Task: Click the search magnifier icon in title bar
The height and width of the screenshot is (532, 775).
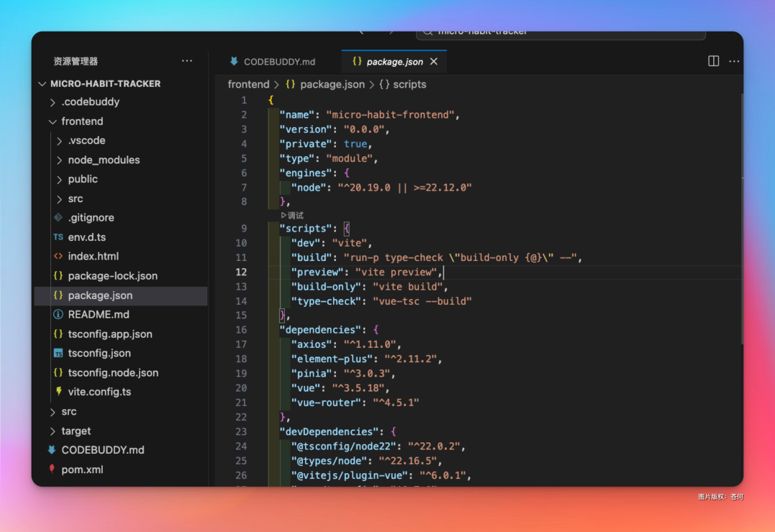Action: tap(428, 32)
